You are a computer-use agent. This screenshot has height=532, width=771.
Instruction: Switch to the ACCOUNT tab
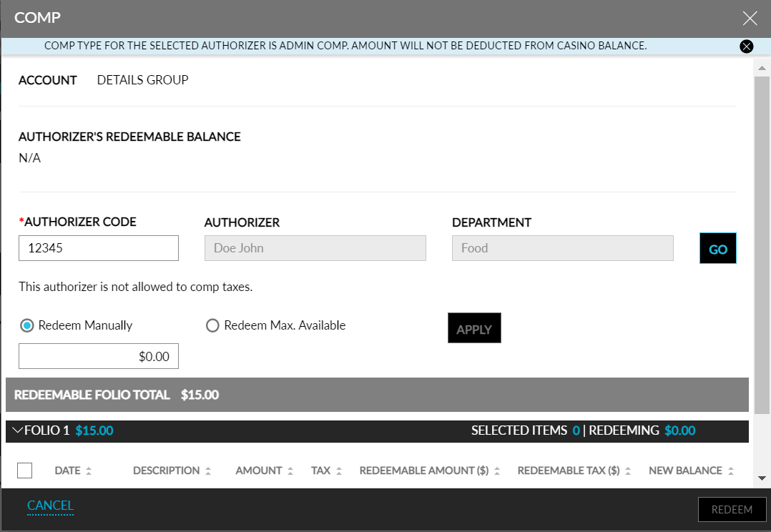coord(47,80)
